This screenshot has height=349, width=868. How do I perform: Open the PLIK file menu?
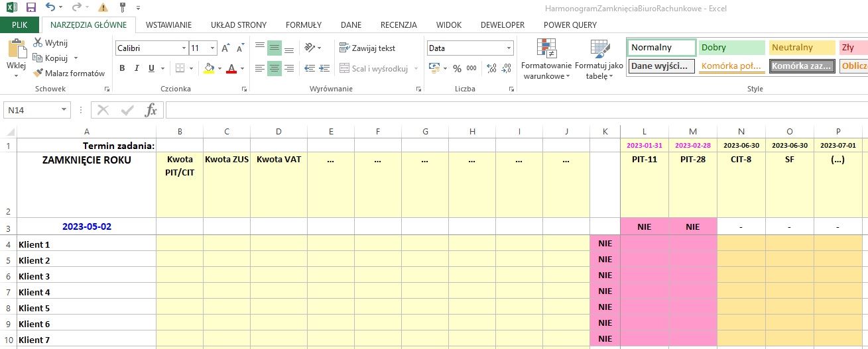click(x=20, y=25)
